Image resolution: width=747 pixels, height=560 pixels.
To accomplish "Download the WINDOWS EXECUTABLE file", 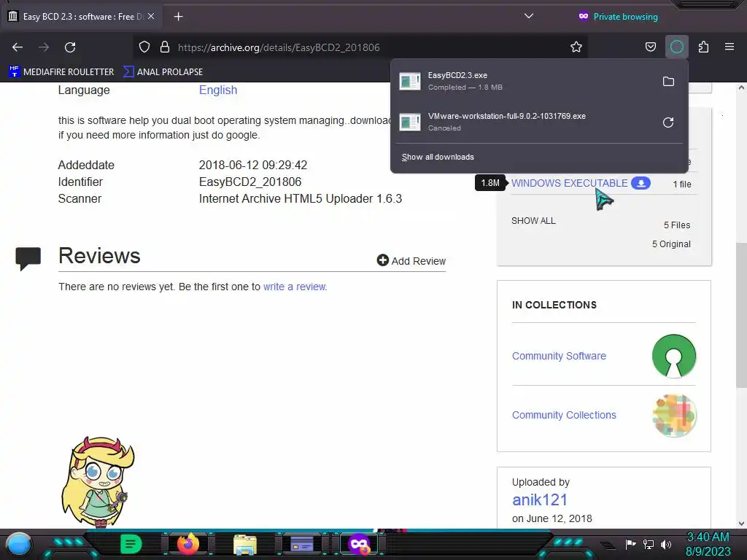I will click(569, 183).
